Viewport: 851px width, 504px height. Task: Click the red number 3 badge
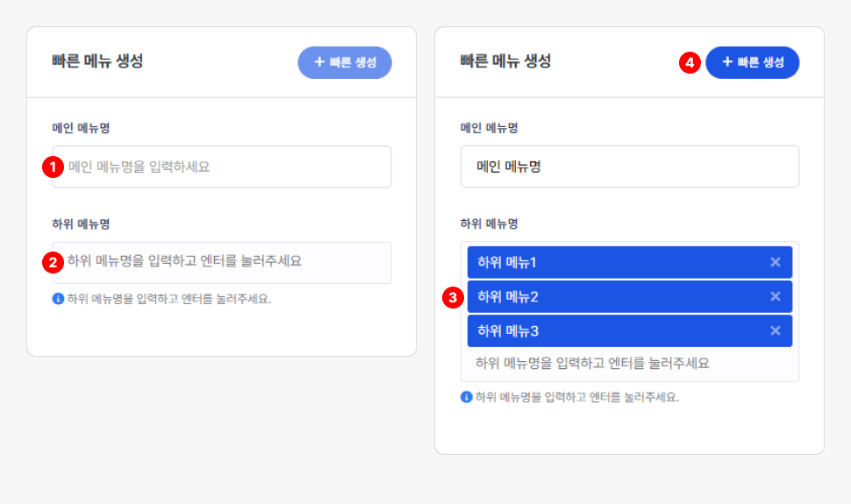453,297
